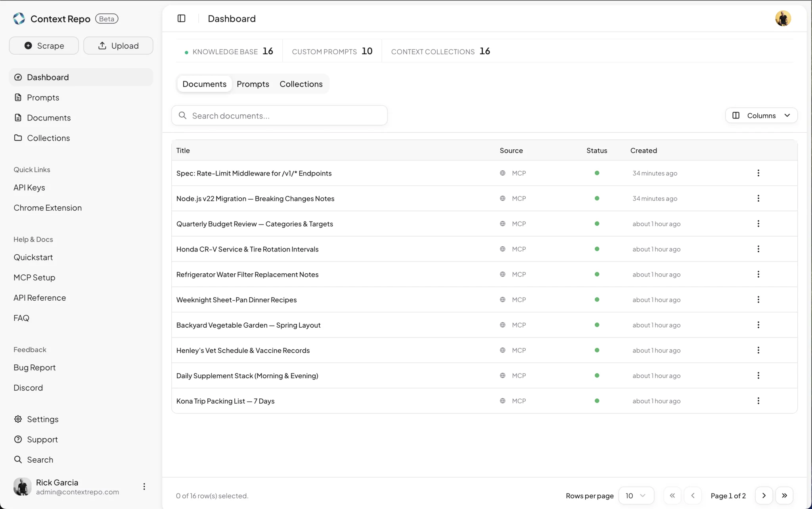Open the Discord link

pyautogui.click(x=28, y=387)
